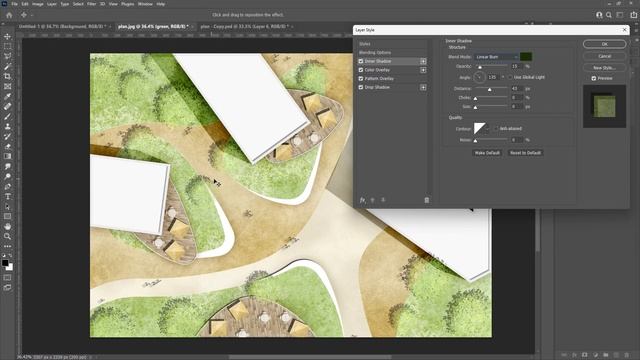This screenshot has height=360, width=640.
Task: Select the Clone Stamp tool
Action: 7,127
